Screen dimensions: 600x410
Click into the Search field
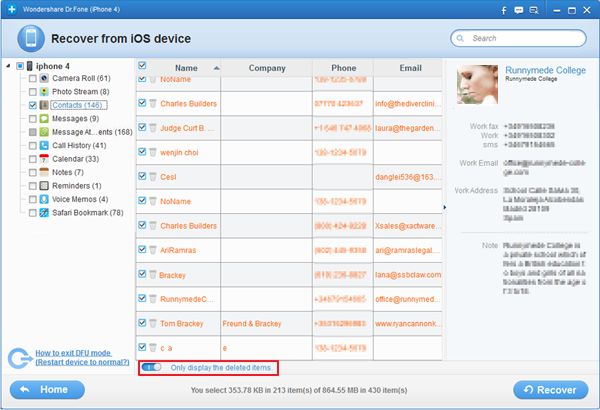(518, 38)
